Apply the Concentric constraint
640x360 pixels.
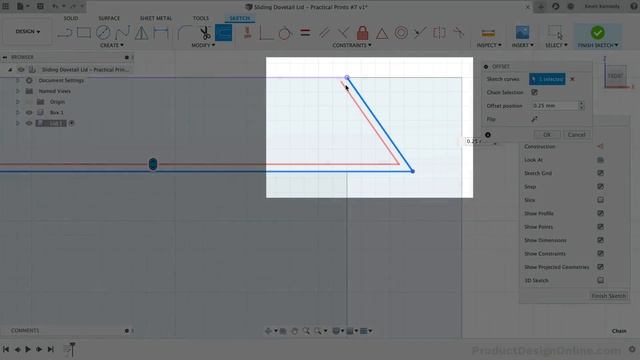[401, 33]
